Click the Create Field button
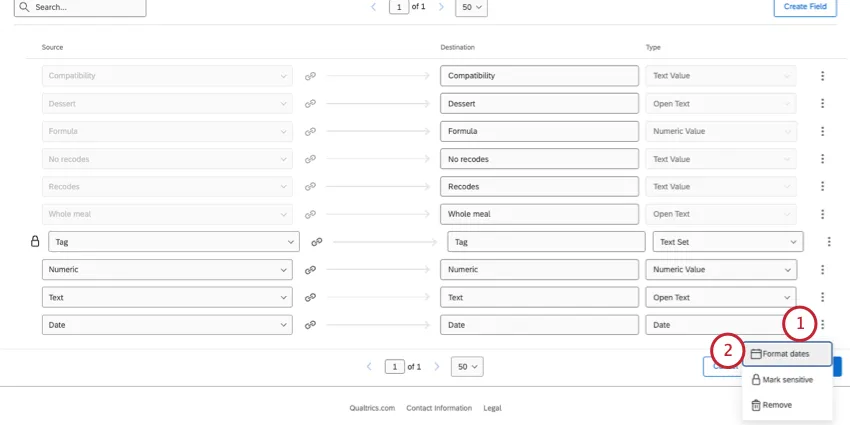The height and width of the screenshot is (425, 850). pyautogui.click(x=805, y=8)
